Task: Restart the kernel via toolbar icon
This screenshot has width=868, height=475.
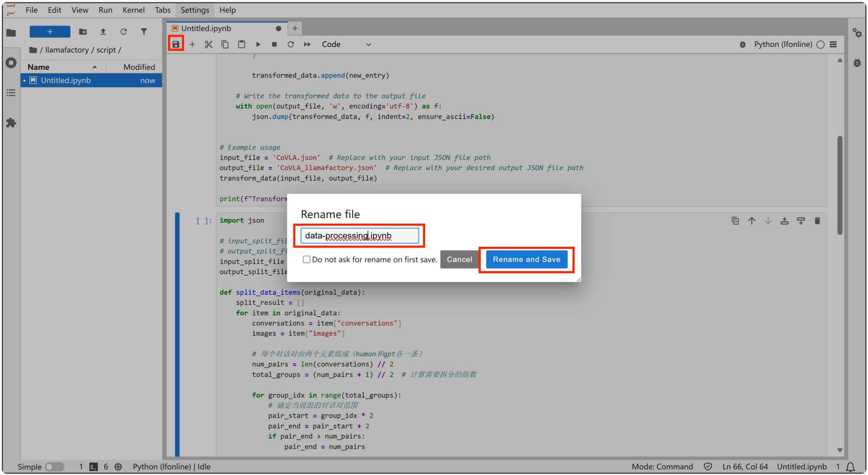Action: point(291,44)
